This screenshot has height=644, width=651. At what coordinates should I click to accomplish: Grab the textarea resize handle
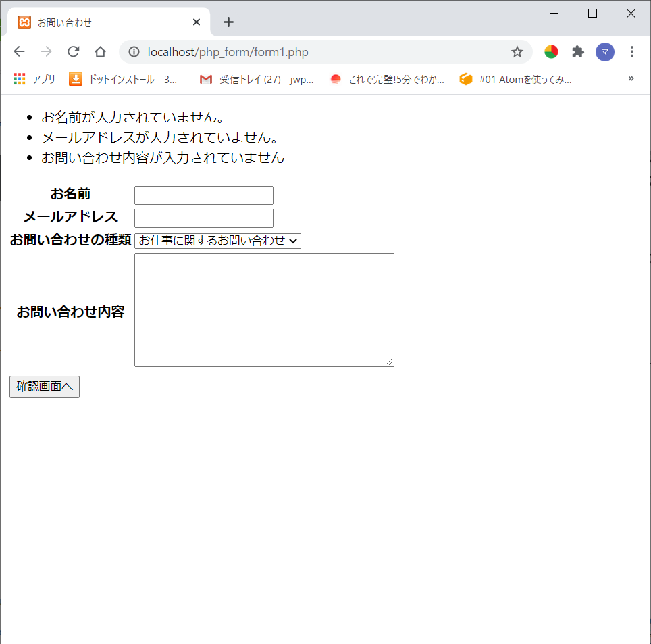click(390, 362)
